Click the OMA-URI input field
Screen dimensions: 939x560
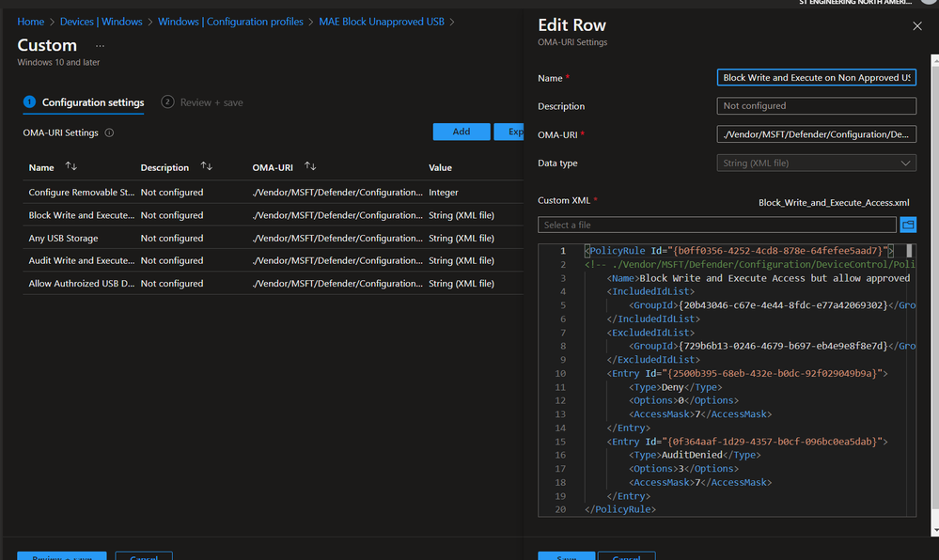[x=816, y=134]
